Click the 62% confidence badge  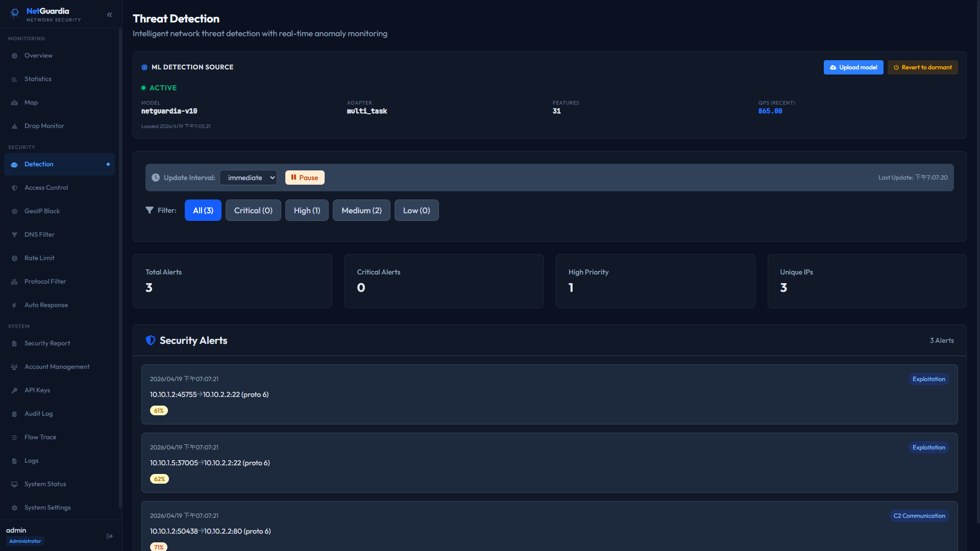pyautogui.click(x=159, y=479)
